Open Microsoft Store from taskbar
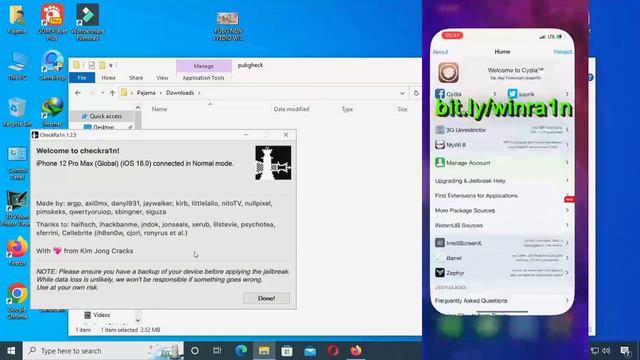 click(287, 351)
